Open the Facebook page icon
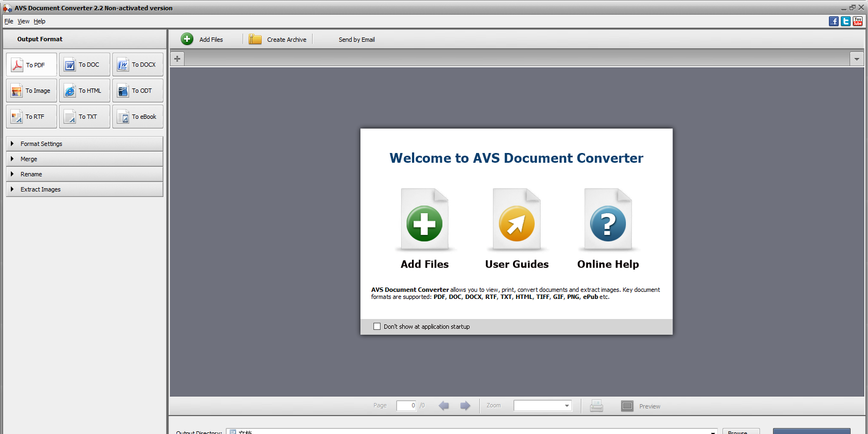Image resolution: width=868 pixels, height=434 pixels. [834, 21]
